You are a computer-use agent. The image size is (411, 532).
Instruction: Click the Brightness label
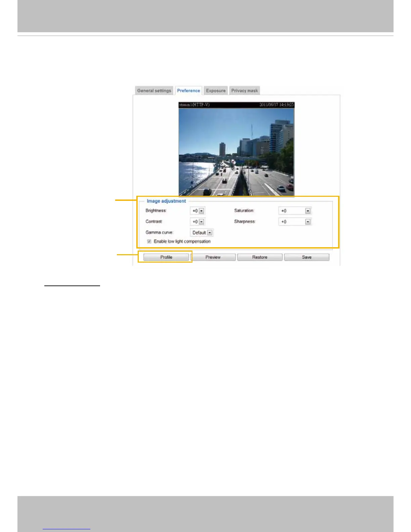click(156, 211)
